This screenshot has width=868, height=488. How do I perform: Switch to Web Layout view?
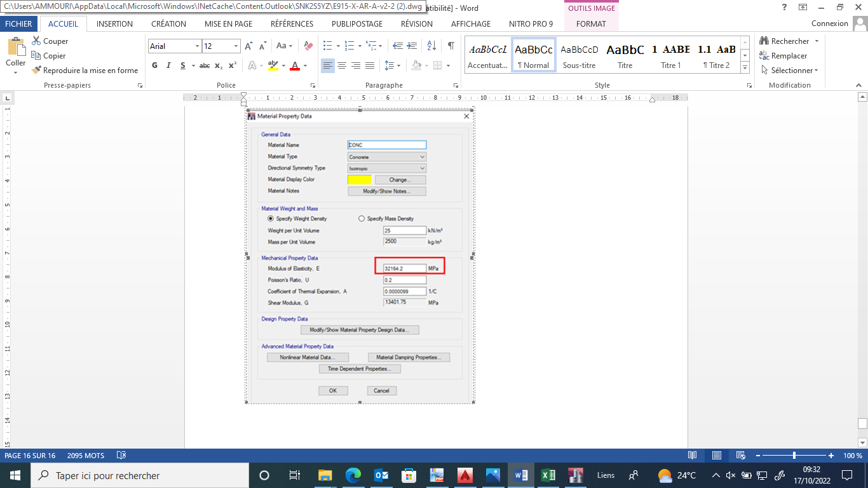point(740,456)
